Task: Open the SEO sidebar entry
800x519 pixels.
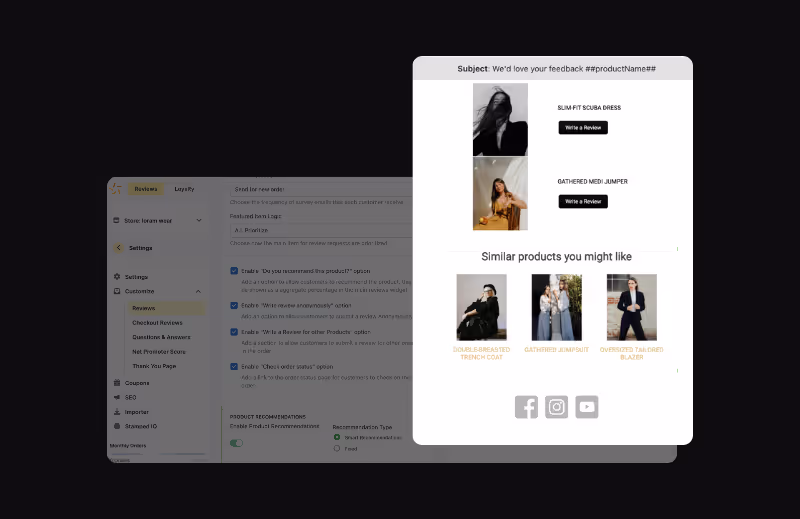Action: click(x=131, y=397)
